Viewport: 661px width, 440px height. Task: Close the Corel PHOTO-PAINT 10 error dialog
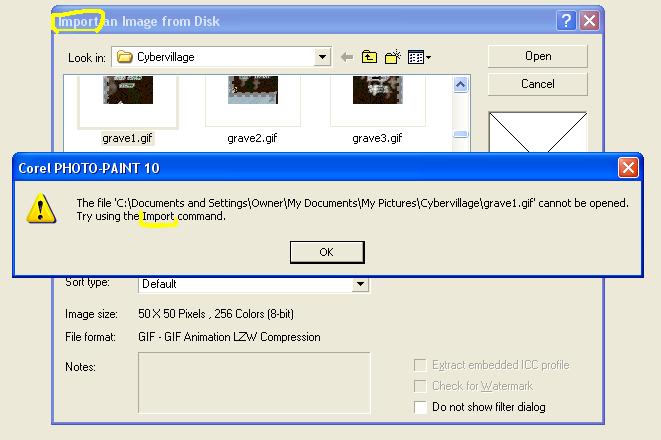[627, 168]
